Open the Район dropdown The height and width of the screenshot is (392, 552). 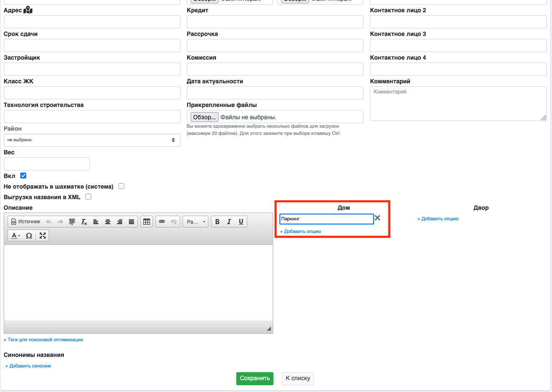(x=92, y=140)
